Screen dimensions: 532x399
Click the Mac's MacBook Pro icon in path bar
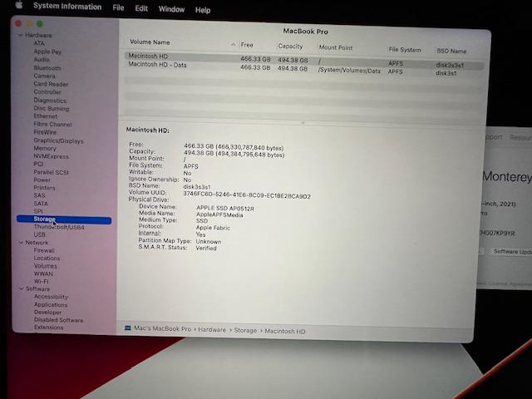click(x=127, y=331)
